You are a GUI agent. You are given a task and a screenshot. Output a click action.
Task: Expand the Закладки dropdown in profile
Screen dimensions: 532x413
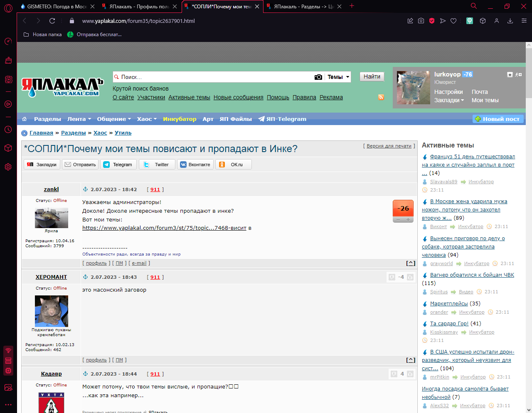[x=449, y=100]
